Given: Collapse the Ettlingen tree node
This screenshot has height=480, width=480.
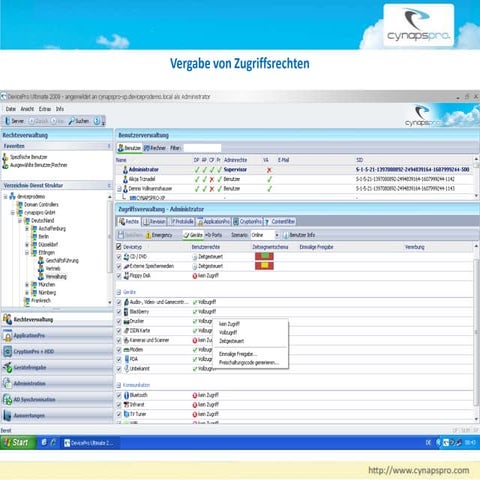Looking at the screenshot, I should coord(27,253).
